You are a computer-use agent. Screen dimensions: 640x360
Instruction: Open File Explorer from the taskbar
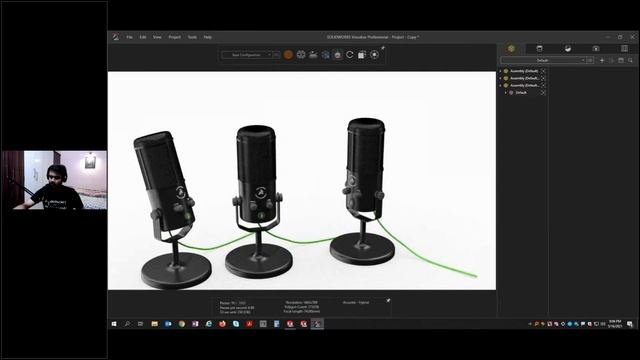[155, 324]
